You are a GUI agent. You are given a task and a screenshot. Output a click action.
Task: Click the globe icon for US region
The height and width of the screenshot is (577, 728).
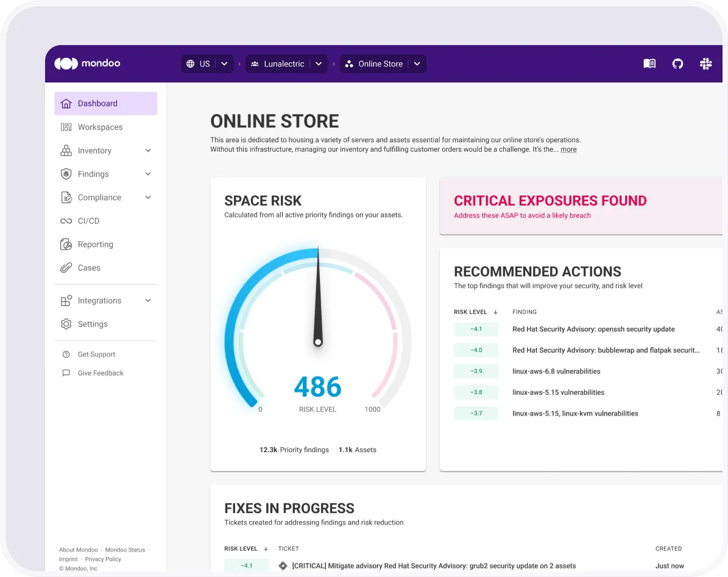[190, 63]
